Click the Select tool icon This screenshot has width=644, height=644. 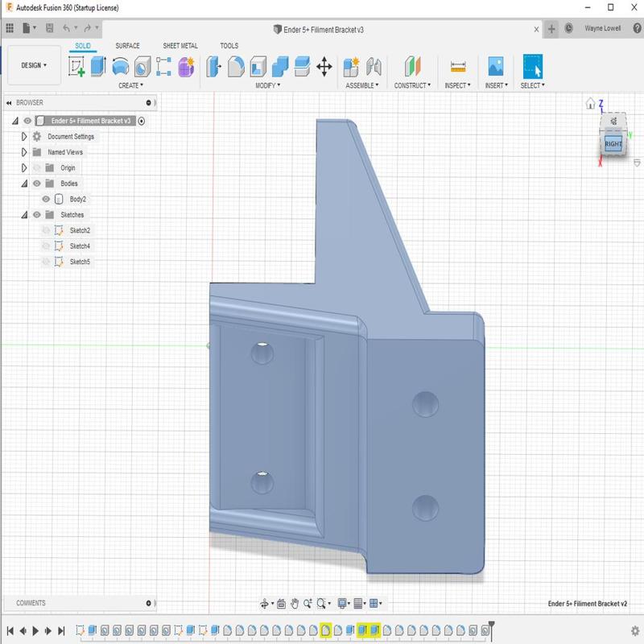[532, 67]
